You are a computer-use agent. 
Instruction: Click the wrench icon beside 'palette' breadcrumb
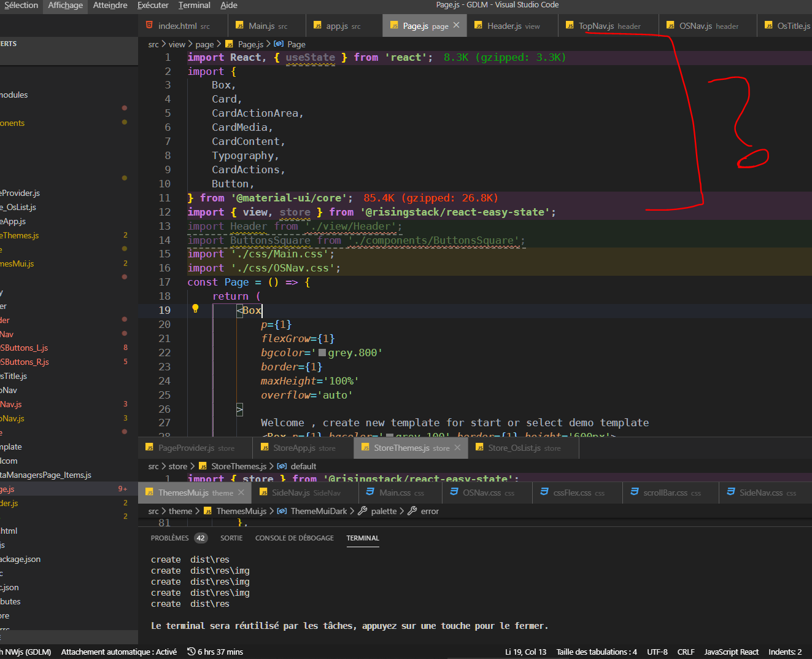pyautogui.click(x=363, y=511)
